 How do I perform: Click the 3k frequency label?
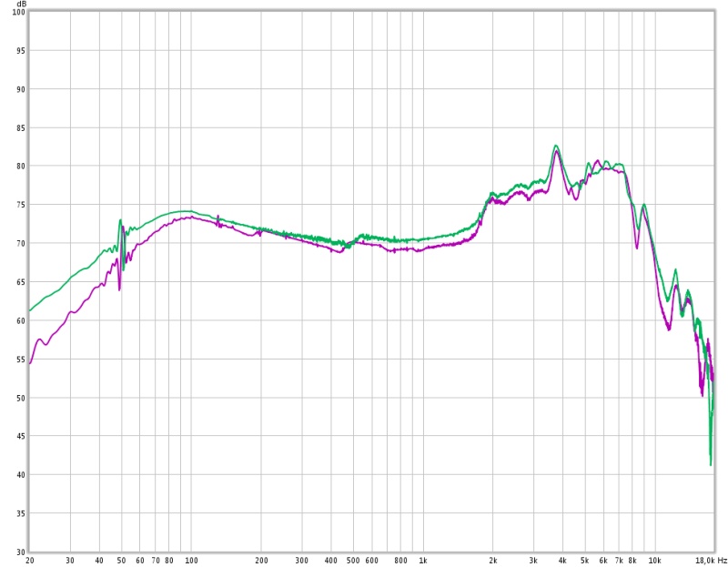[533, 561]
